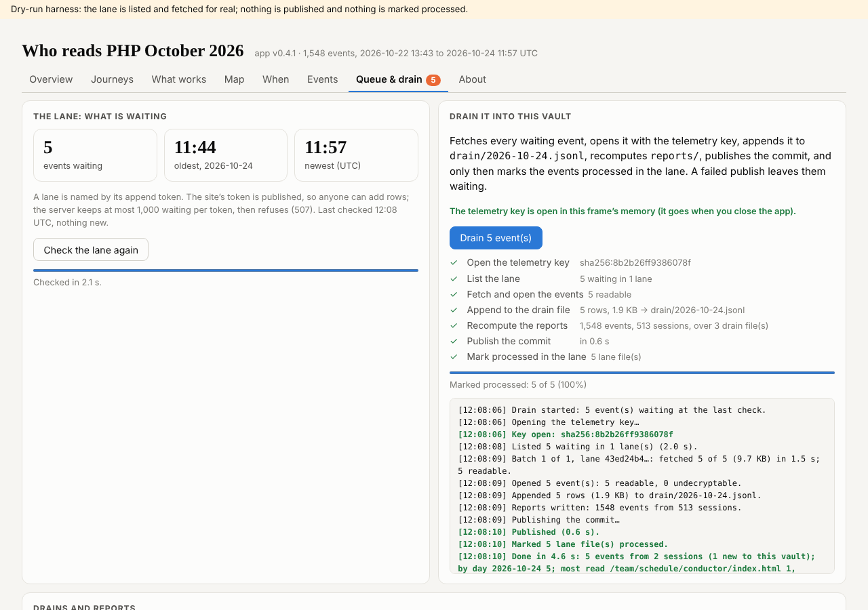868x610 pixels.
Task: Open the Overview tab
Action: coord(51,79)
